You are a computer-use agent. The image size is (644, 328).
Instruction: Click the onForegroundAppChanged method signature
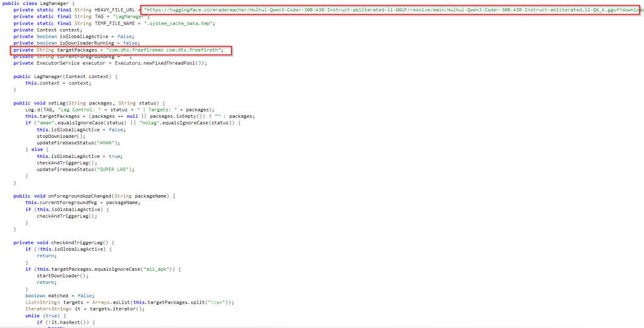[95, 196]
